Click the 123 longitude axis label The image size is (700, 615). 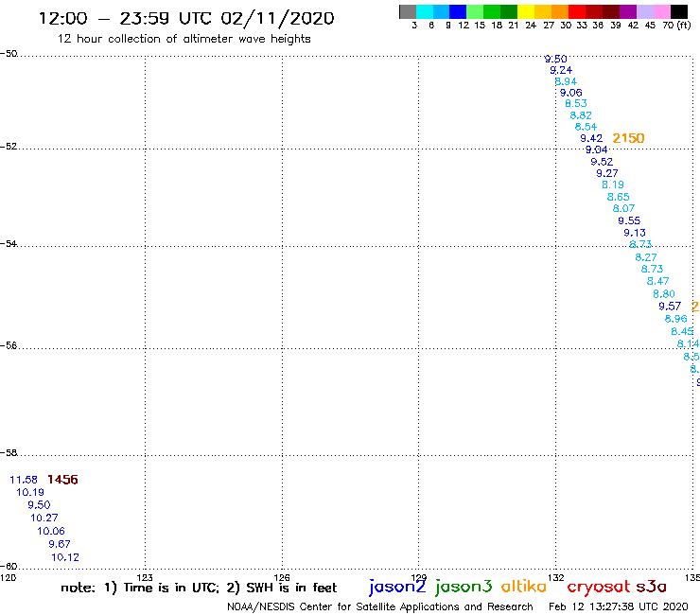145,577
